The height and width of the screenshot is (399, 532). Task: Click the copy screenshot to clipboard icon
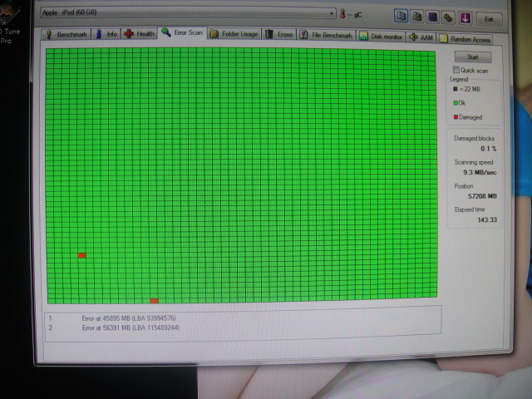[x=417, y=16]
